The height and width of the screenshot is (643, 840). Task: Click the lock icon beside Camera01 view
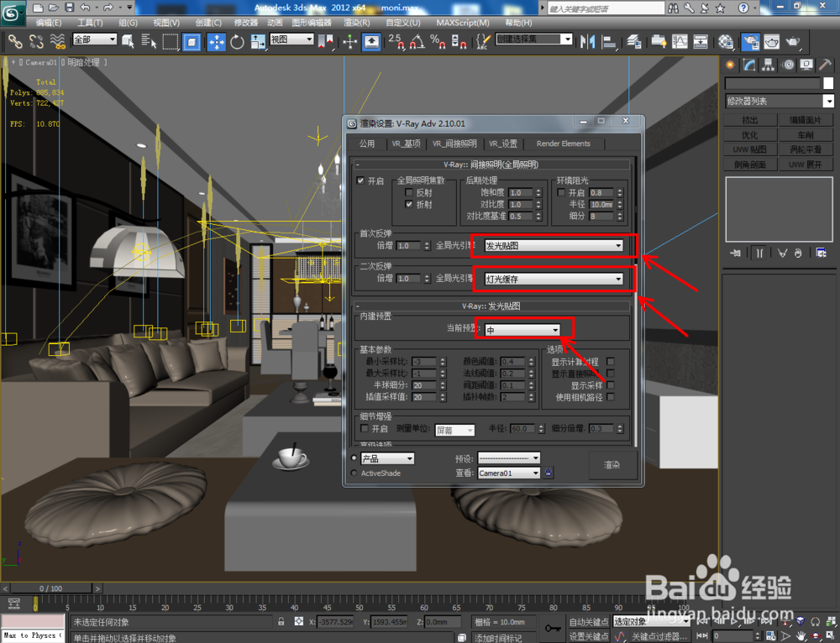[x=548, y=473]
